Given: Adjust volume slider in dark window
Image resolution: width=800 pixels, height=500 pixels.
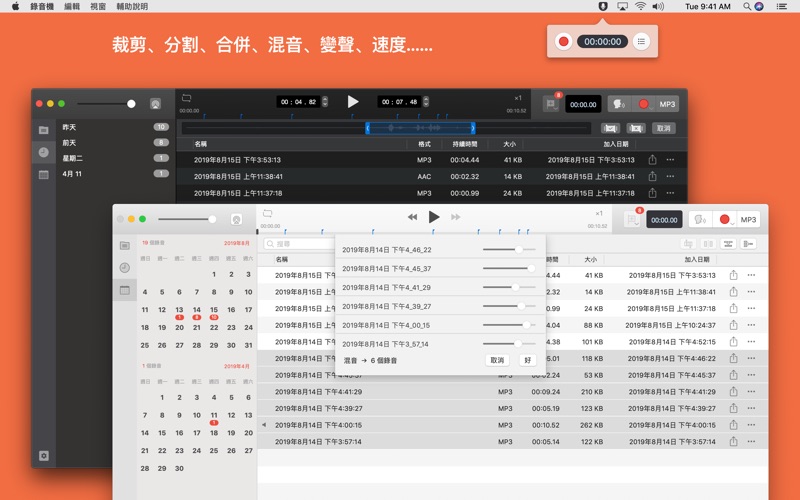Looking at the screenshot, I should 131,104.
